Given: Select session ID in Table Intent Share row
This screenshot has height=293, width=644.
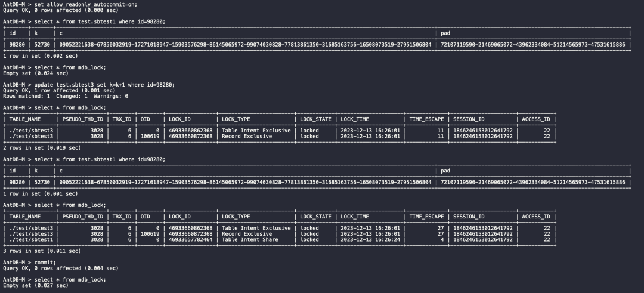Looking at the screenshot, I should [x=482, y=239].
